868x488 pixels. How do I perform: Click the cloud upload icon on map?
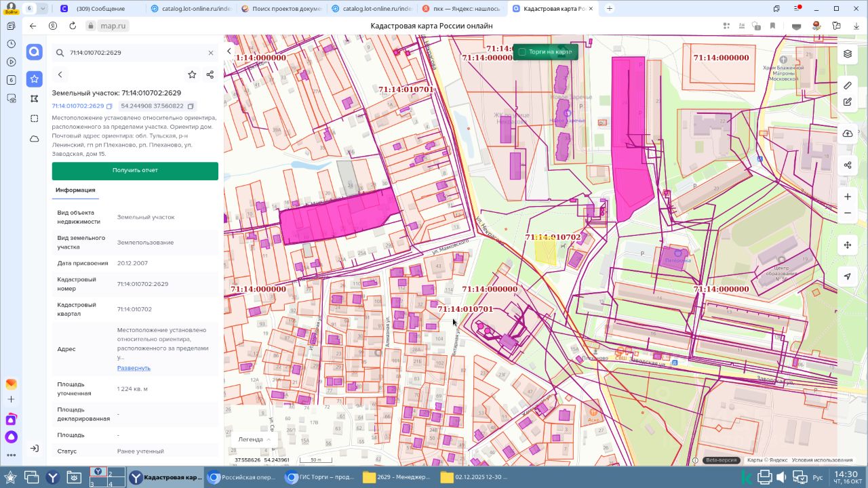pyautogui.click(x=847, y=134)
